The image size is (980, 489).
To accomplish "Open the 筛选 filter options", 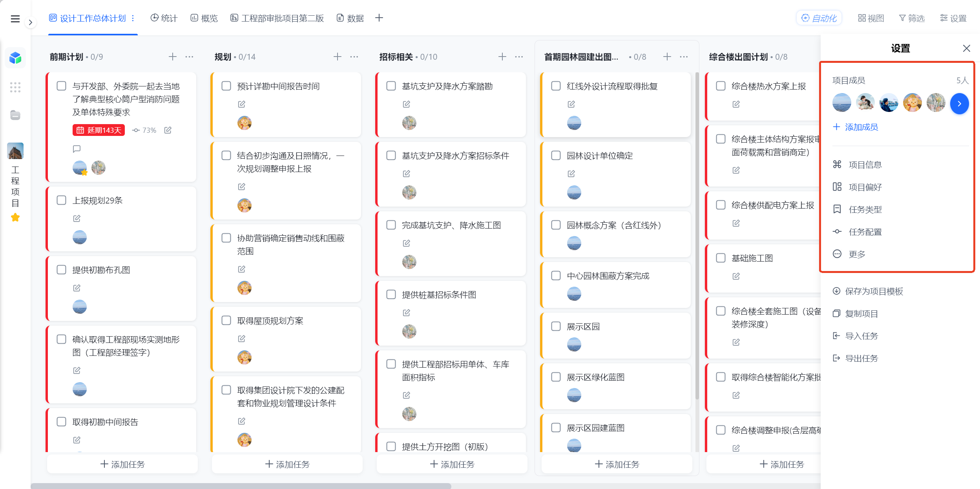I will 912,18.
